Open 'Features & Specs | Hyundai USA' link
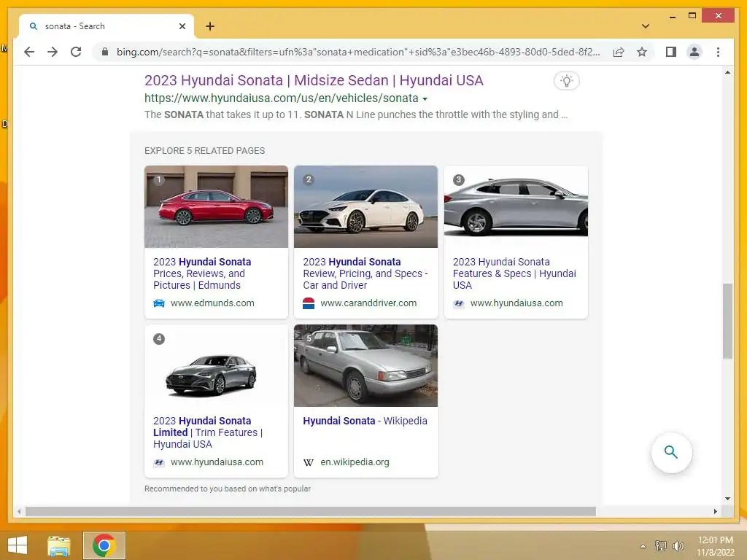This screenshot has height=560, width=747. (514, 273)
